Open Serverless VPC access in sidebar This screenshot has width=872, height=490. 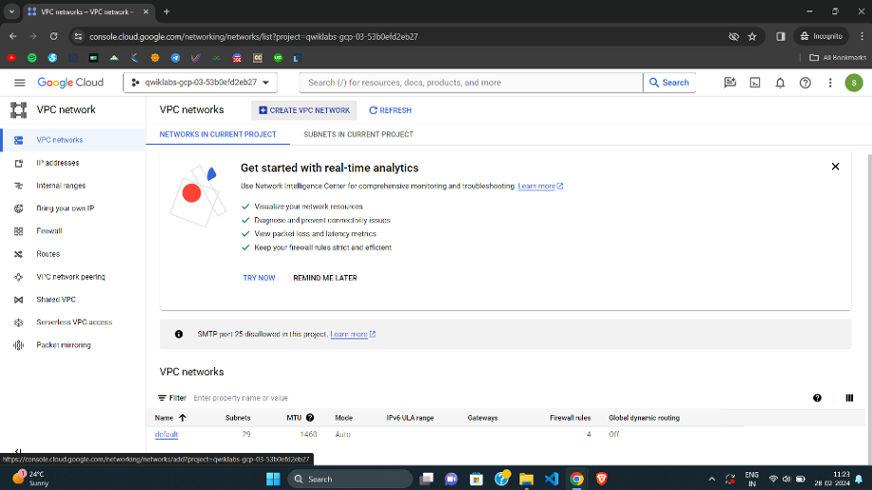click(73, 322)
